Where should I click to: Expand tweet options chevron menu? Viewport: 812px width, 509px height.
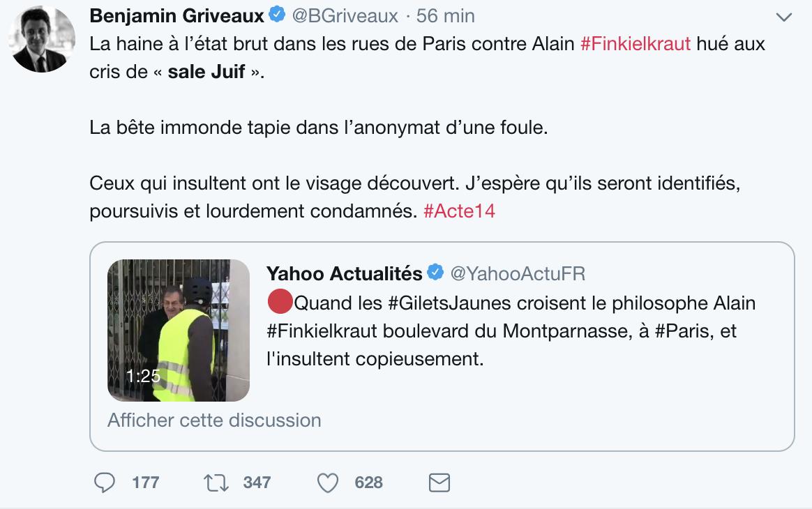pos(784,17)
